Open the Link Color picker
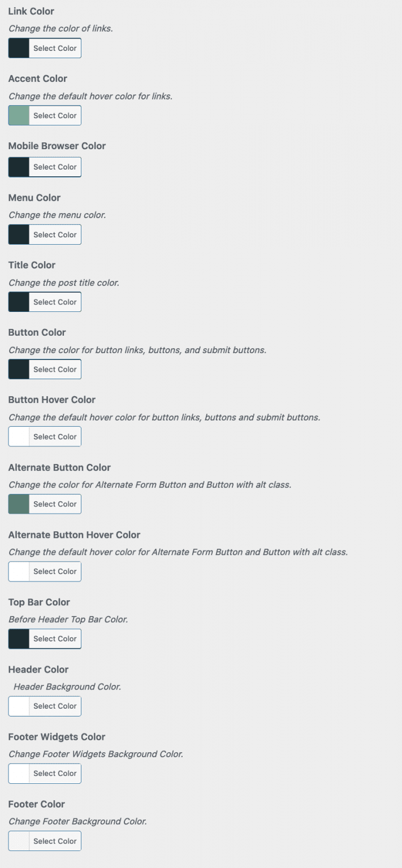Image resolution: width=402 pixels, height=868 pixels. tap(55, 47)
